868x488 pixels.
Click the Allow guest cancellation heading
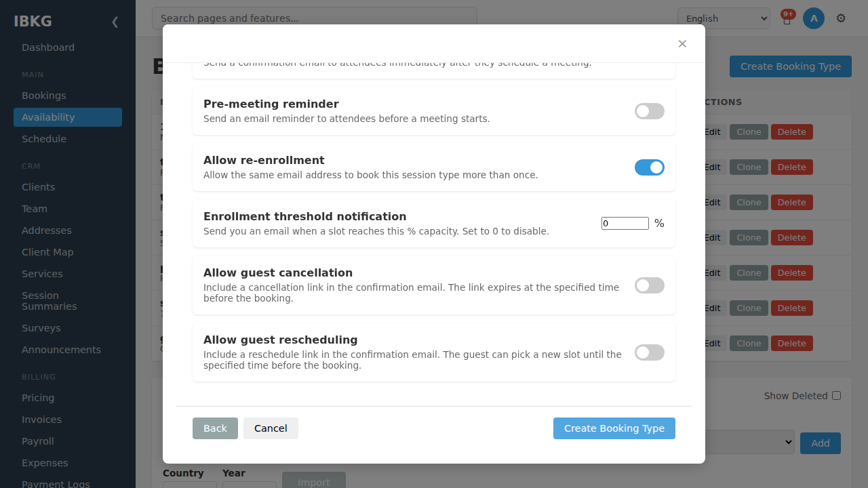coord(278,272)
